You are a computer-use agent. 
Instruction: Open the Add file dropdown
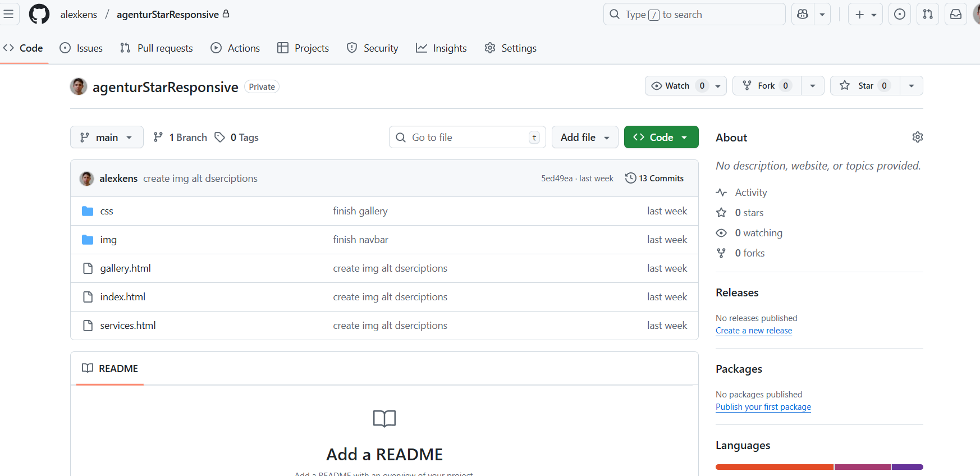(585, 137)
